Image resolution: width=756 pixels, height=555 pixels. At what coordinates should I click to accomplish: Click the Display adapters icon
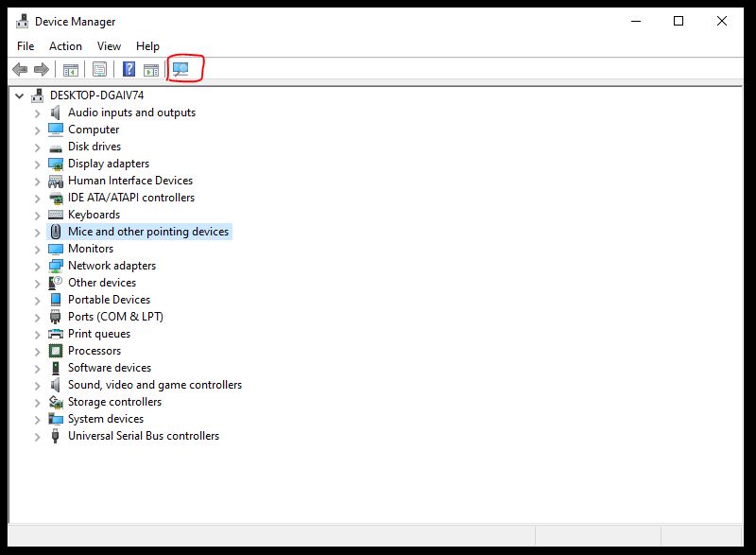coord(56,164)
